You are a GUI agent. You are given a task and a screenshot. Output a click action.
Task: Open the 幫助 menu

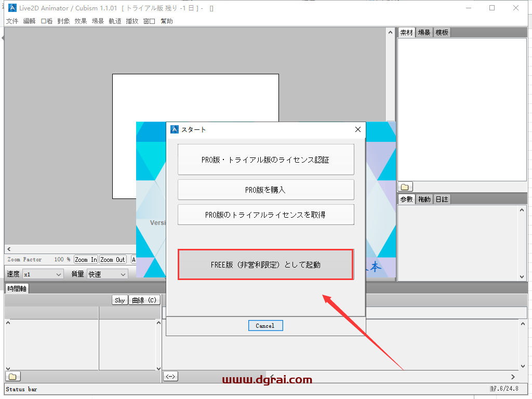(167, 21)
